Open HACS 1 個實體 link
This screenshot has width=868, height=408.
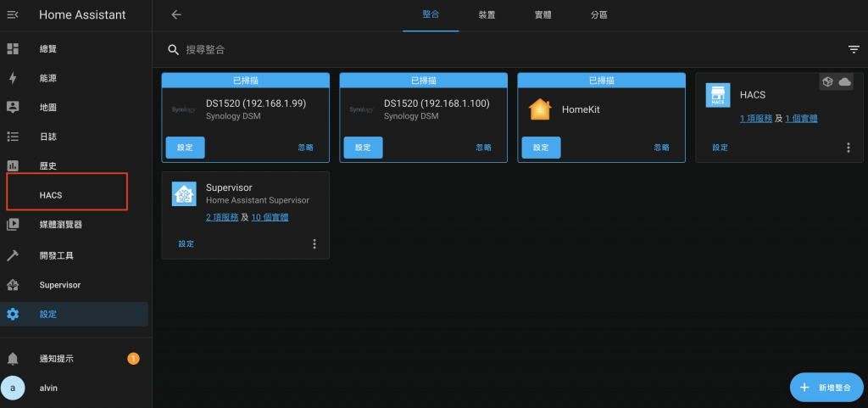pyautogui.click(x=802, y=119)
